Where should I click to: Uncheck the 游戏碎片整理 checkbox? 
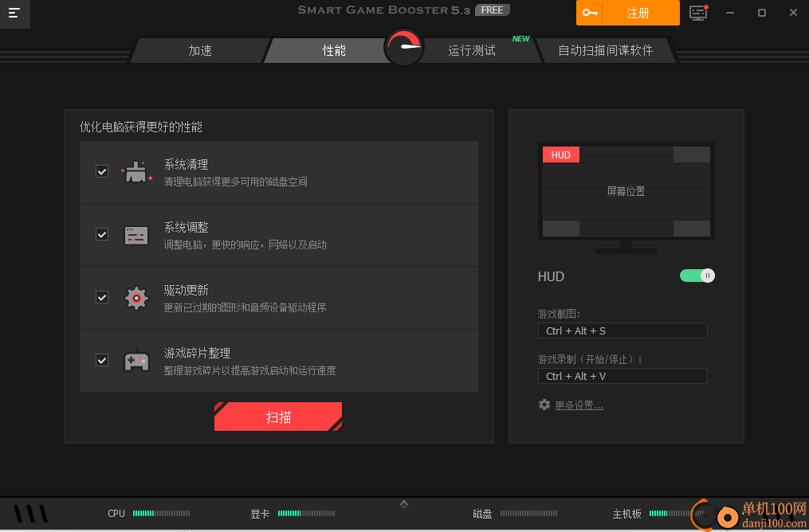pyautogui.click(x=102, y=360)
